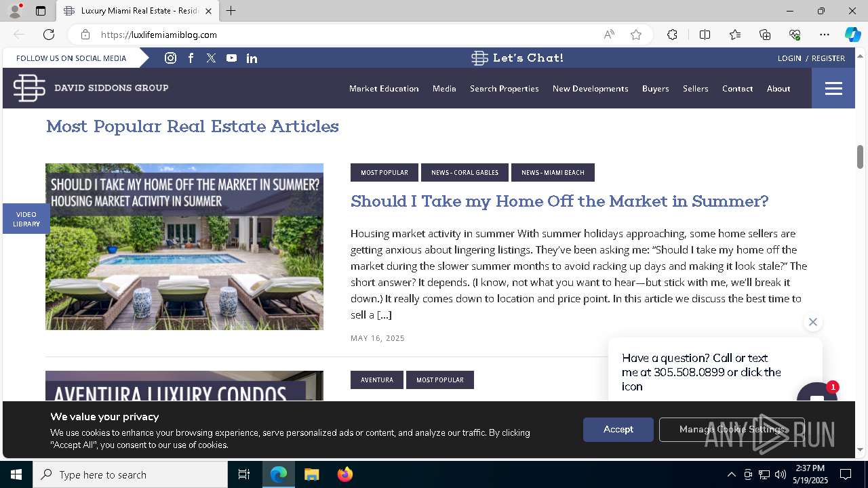Open the chat bubble icon
Screen dimensions: 868x488
(x=816, y=393)
